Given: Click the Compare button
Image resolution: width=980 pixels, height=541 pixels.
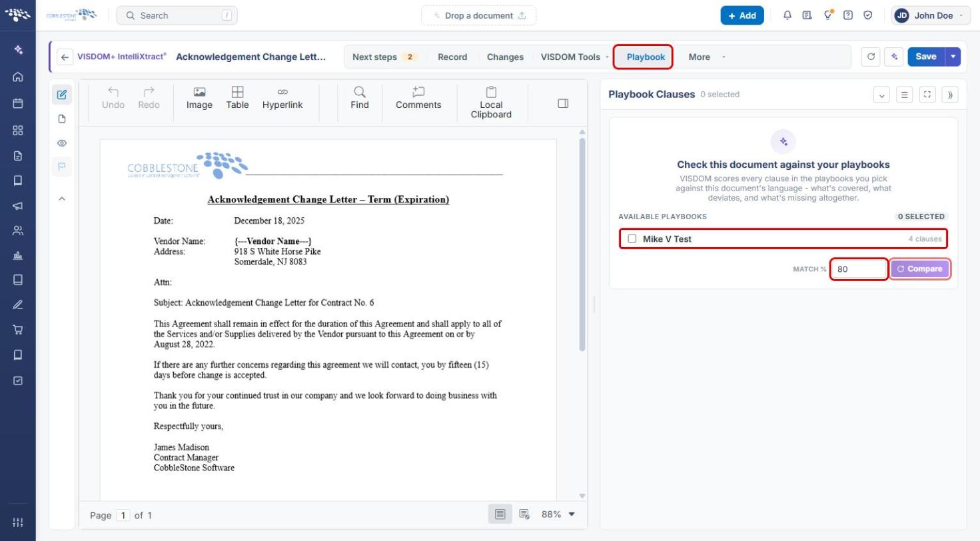Looking at the screenshot, I should (x=919, y=269).
